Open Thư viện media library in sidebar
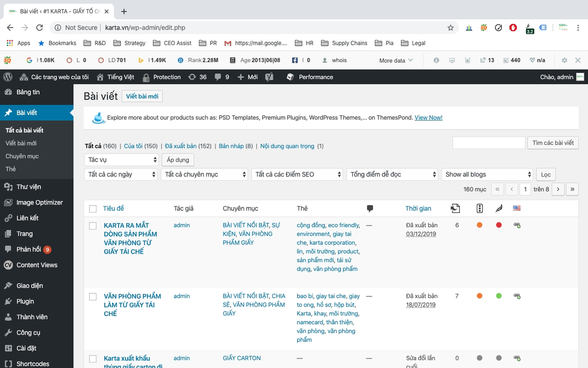Image resolution: width=588 pixels, height=368 pixels. (x=37, y=186)
